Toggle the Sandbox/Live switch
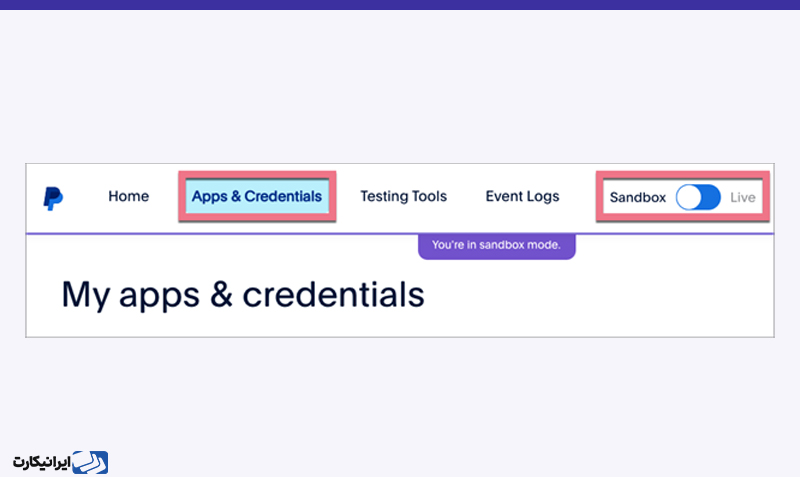Image resolution: width=800 pixels, height=477 pixels. coord(698,197)
